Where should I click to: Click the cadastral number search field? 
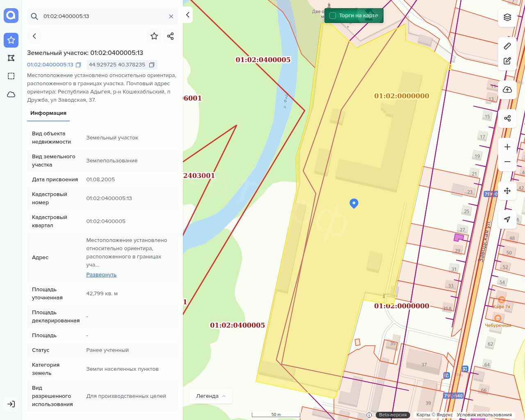(103, 16)
